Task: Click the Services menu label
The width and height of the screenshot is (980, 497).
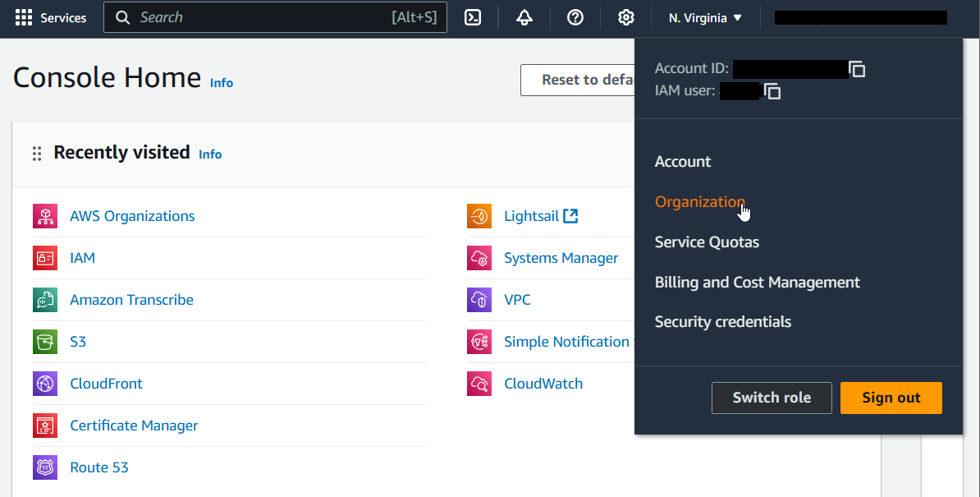Action: click(63, 18)
